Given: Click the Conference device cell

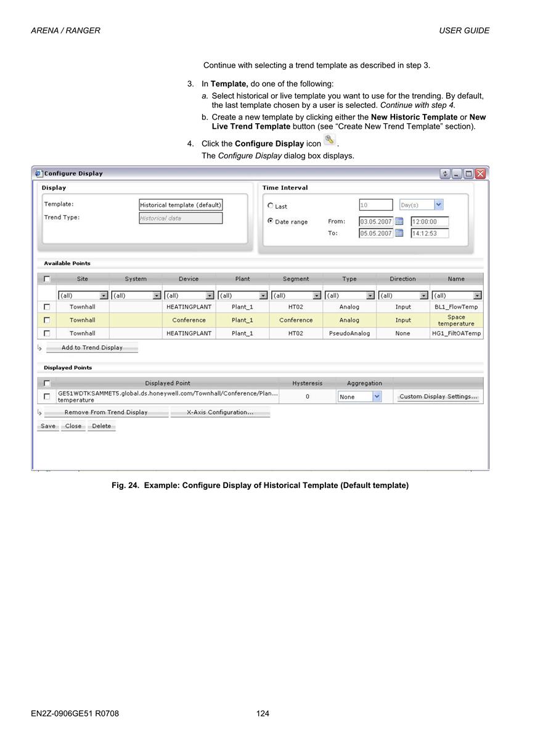Looking at the screenshot, I should (189, 320).
